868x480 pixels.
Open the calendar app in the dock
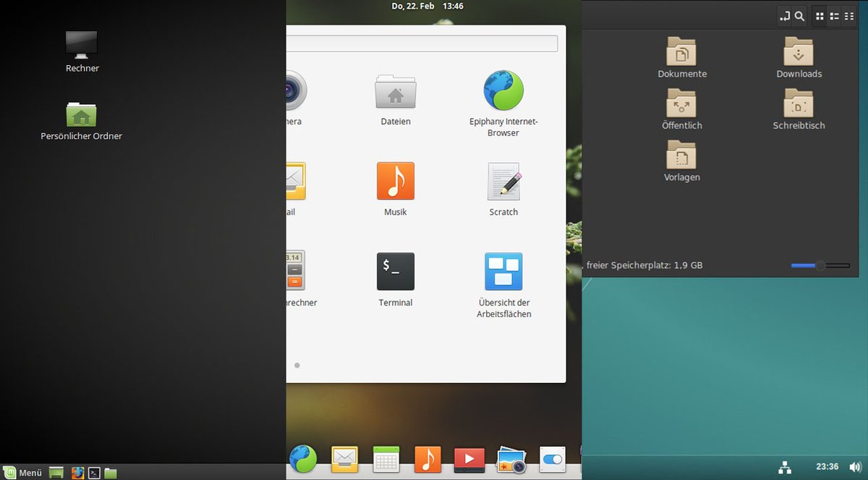click(x=386, y=459)
